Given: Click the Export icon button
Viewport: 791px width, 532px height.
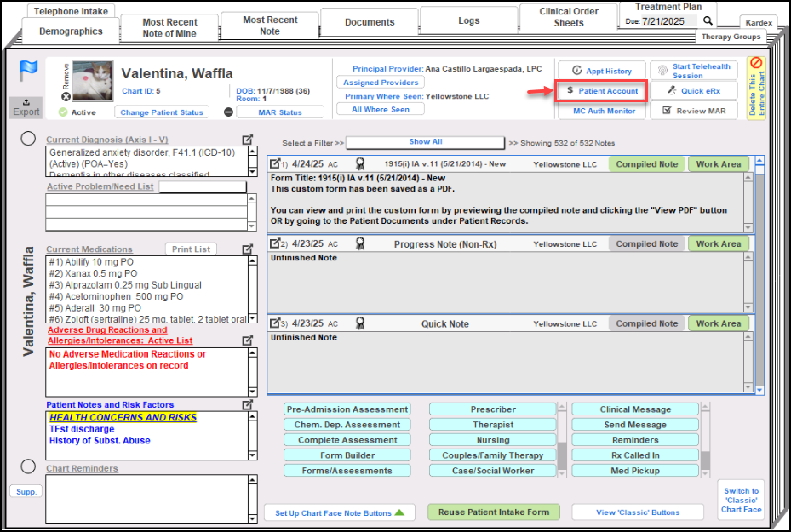Looking at the screenshot, I should point(26,106).
